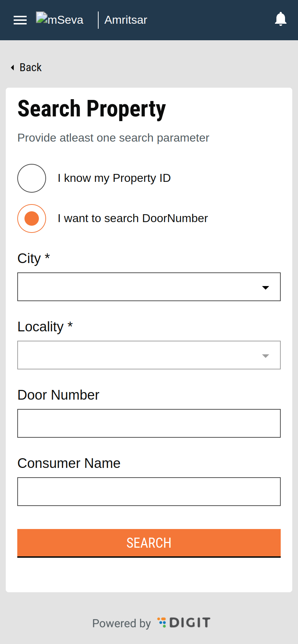Focus the Door Number input field
Image resolution: width=298 pixels, height=644 pixels.
click(x=149, y=423)
